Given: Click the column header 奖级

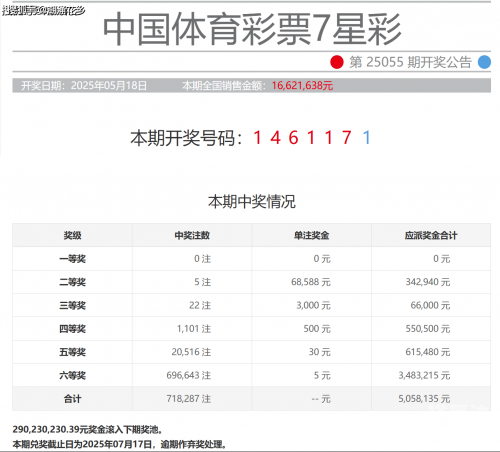Looking at the screenshot, I should point(72,235).
